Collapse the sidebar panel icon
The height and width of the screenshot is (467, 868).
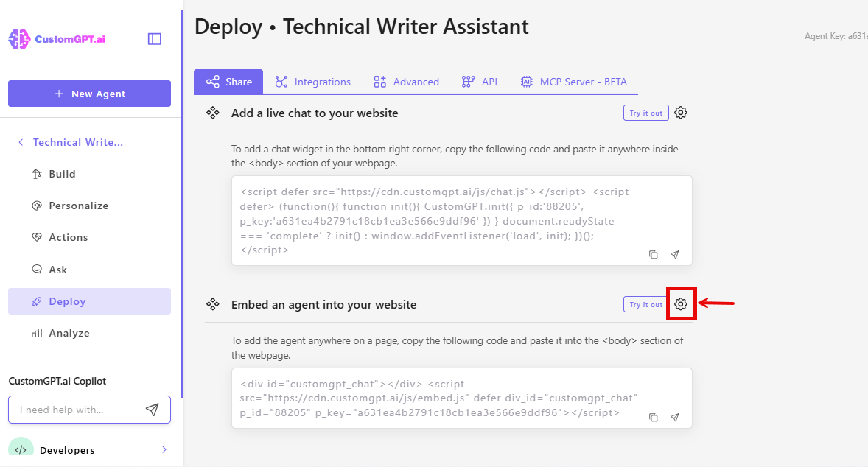coord(155,39)
